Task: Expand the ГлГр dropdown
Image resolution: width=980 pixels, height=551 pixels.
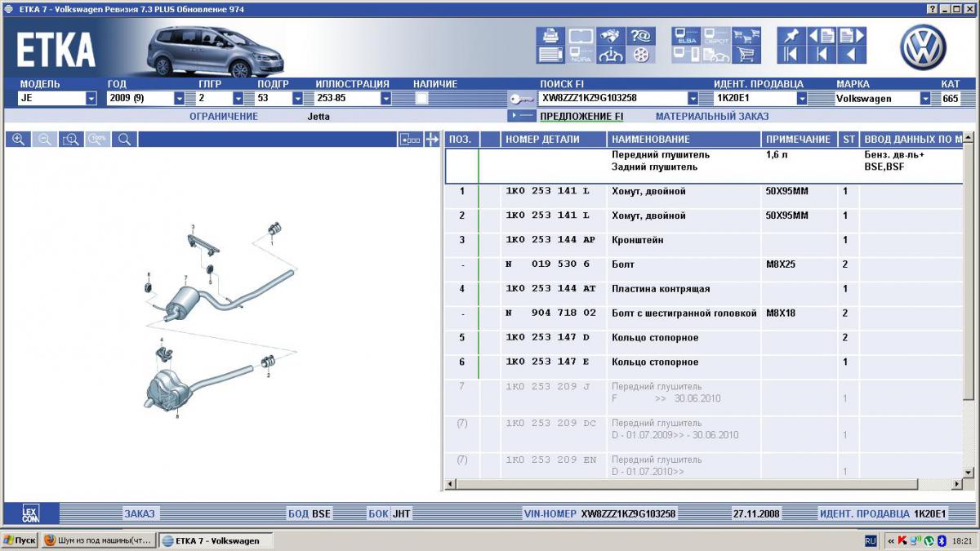Action: (x=238, y=99)
